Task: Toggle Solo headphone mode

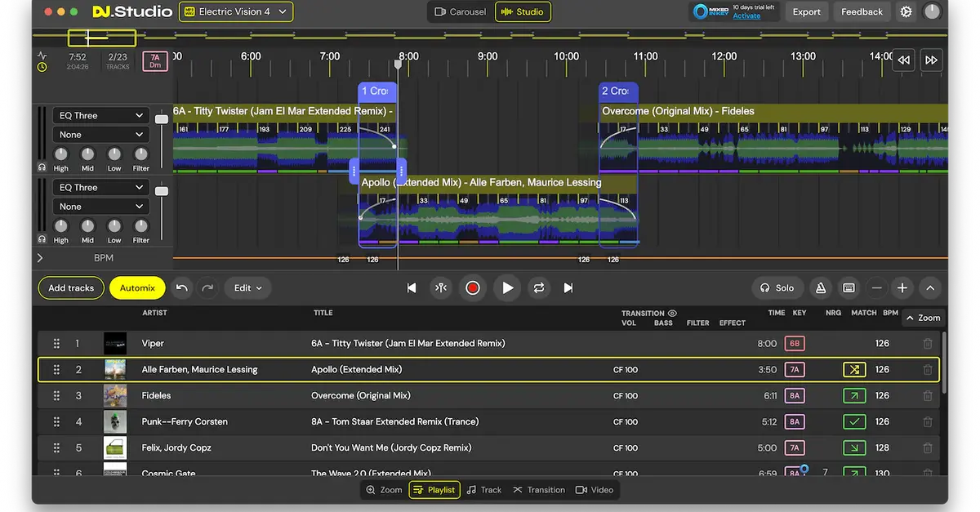Action: tap(777, 287)
